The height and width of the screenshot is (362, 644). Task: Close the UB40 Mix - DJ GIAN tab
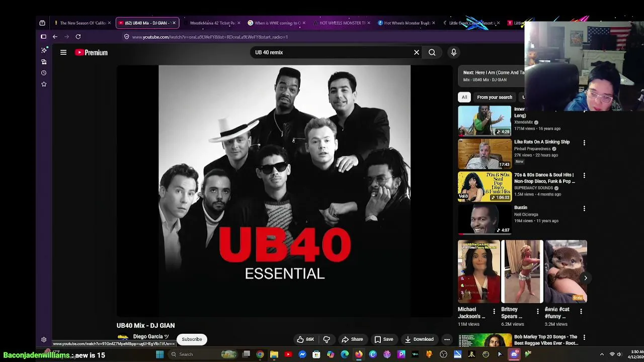pyautogui.click(x=174, y=23)
